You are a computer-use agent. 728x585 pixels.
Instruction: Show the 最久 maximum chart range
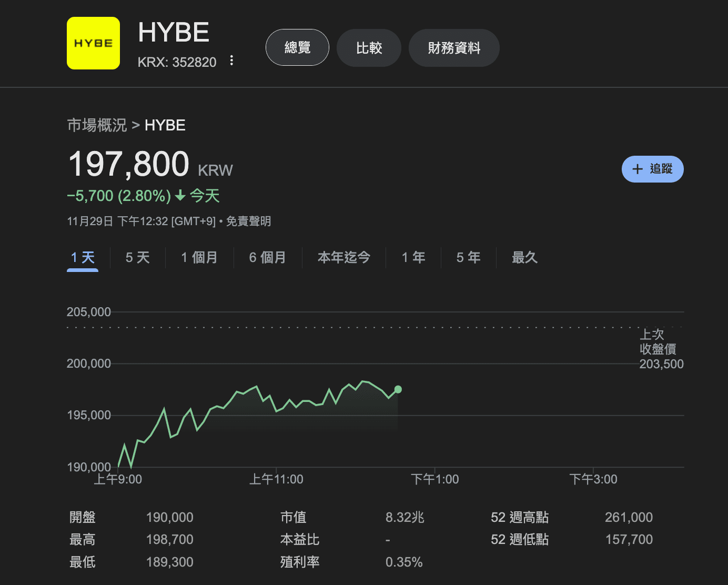click(524, 257)
